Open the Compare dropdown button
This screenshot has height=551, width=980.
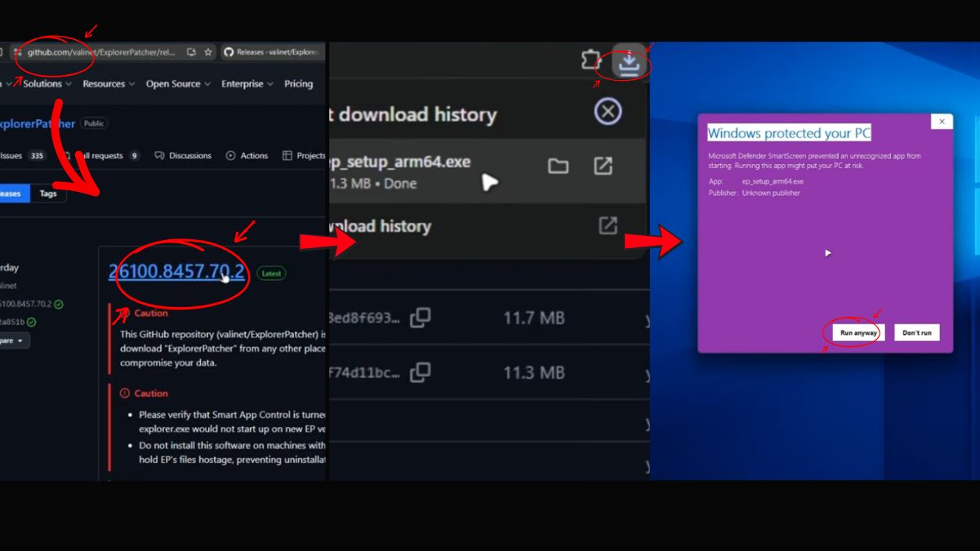pos(14,340)
